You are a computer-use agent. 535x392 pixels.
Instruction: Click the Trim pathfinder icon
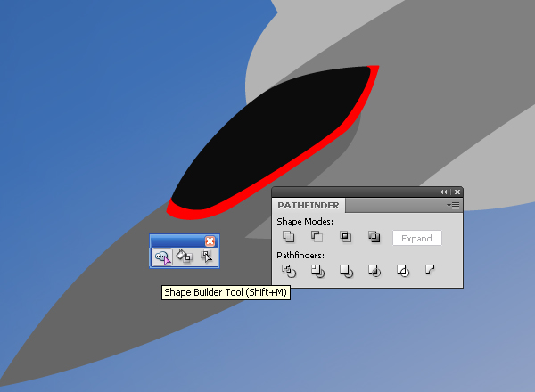pos(317,272)
